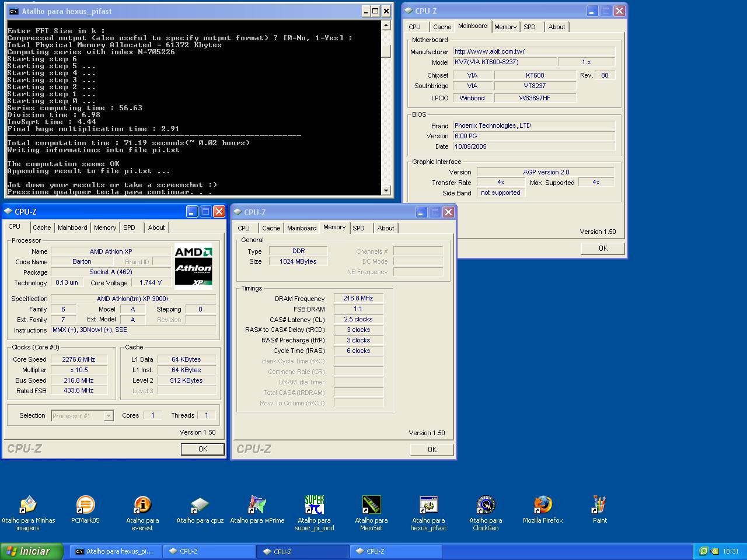Select About tab in the Memory window
The width and height of the screenshot is (747, 560).
(386, 228)
